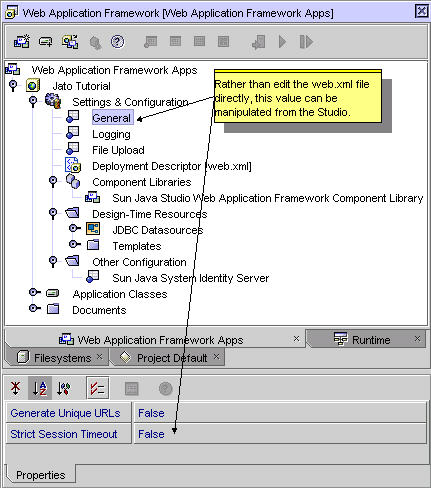This screenshot has height=488, width=431.
Task: Click the third toolbar icon showing linked windows
Action: 70,42
